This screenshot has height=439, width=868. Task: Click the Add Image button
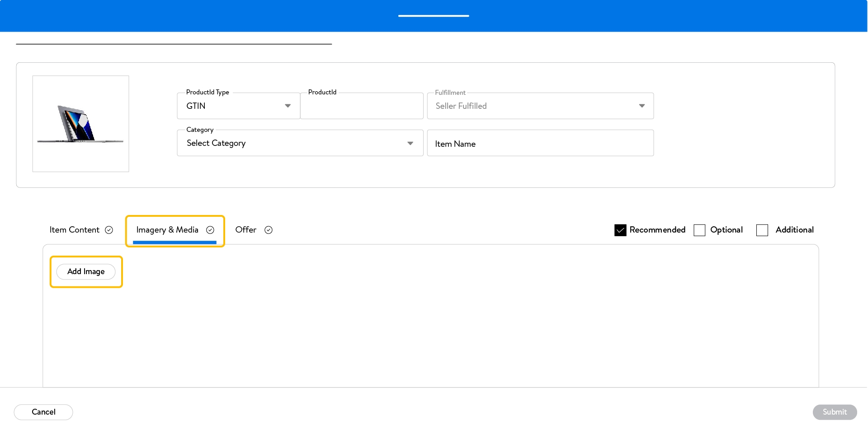(86, 272)
